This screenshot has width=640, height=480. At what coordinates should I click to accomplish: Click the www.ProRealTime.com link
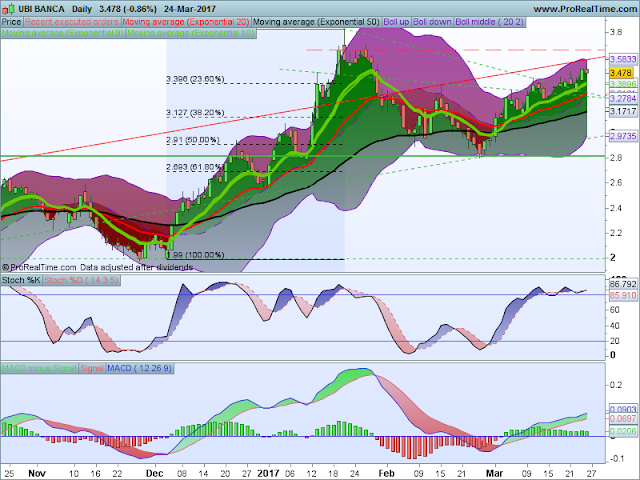coord(586,9)
